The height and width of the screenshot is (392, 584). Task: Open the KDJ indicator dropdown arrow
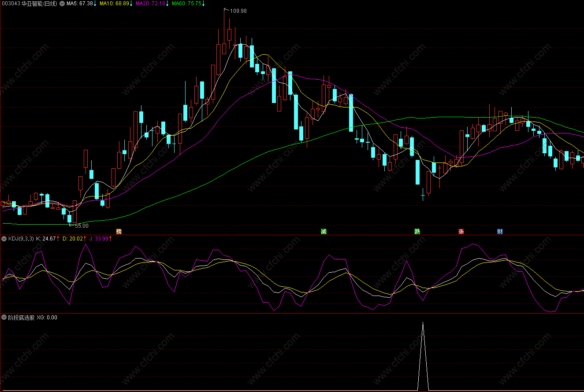pos(4,239)
